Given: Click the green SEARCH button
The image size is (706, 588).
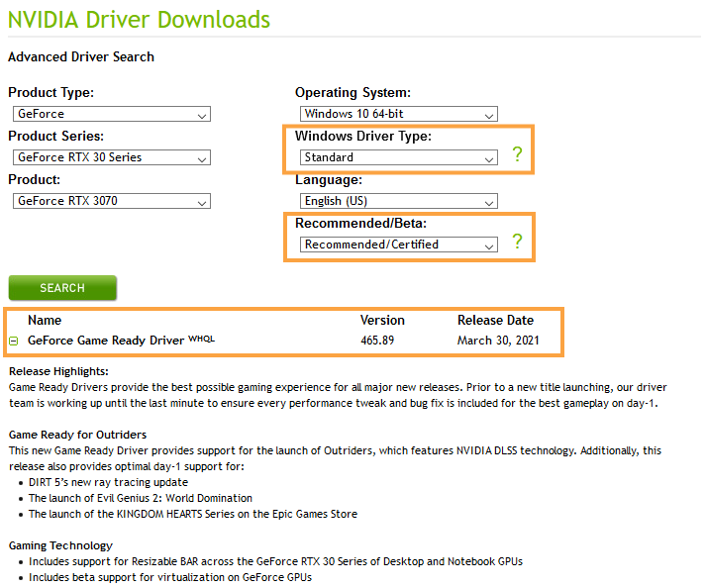Looking at the screenshot, I should click(x=62, y=288).
